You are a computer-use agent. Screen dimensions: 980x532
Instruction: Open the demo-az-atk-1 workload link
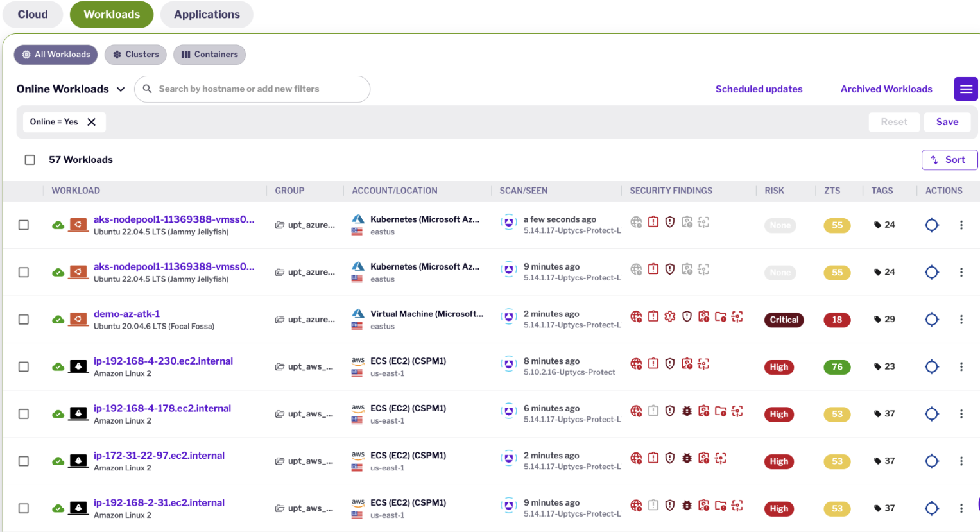point(126,314)
